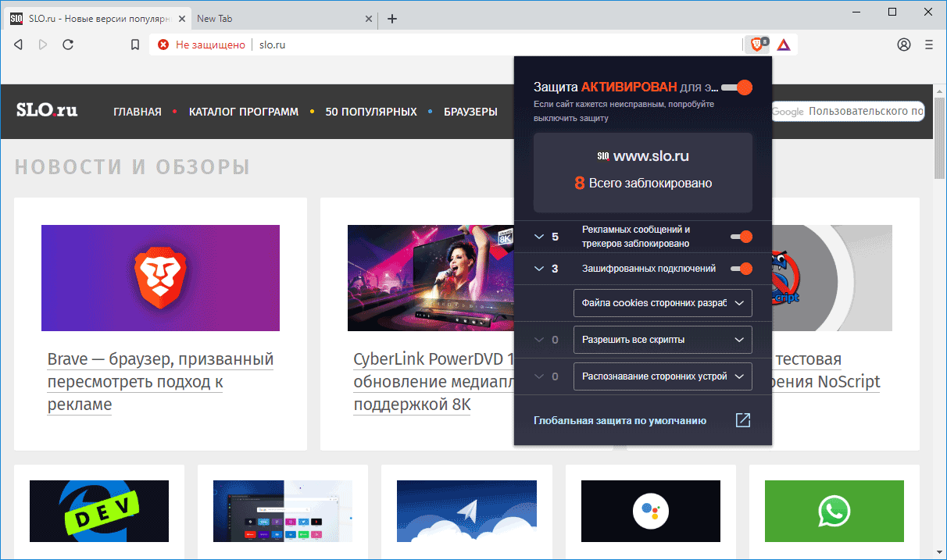Open the third-party cookies dropdown
This screenshot has width=947, height=560.
[663, 303]
